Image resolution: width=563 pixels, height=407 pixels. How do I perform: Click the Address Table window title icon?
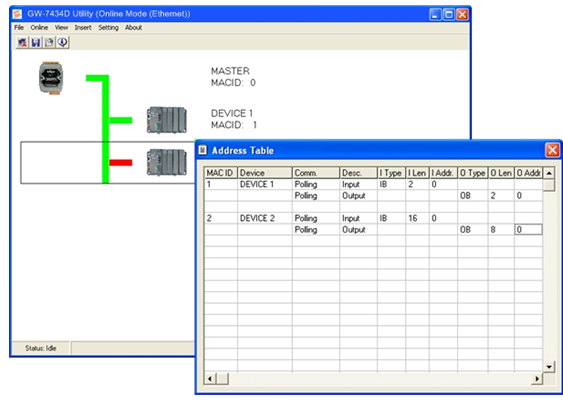tap(203, 150)
